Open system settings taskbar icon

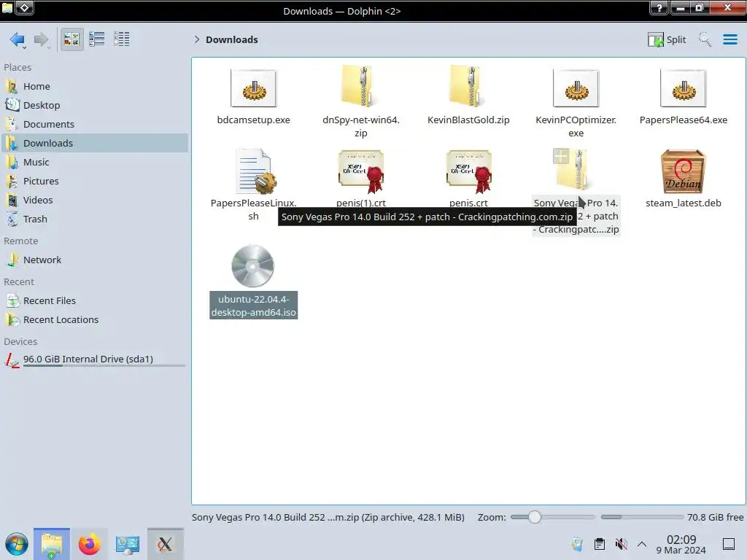[127, 544]
